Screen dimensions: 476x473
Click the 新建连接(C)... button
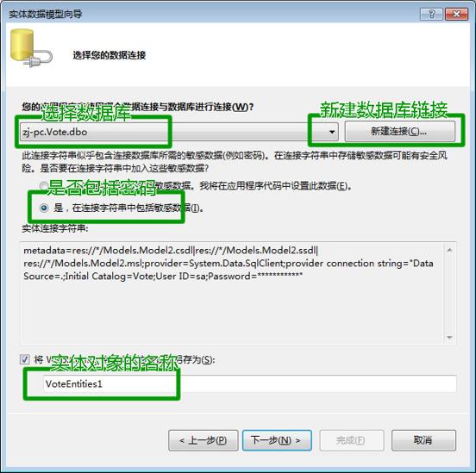[400, 131]
